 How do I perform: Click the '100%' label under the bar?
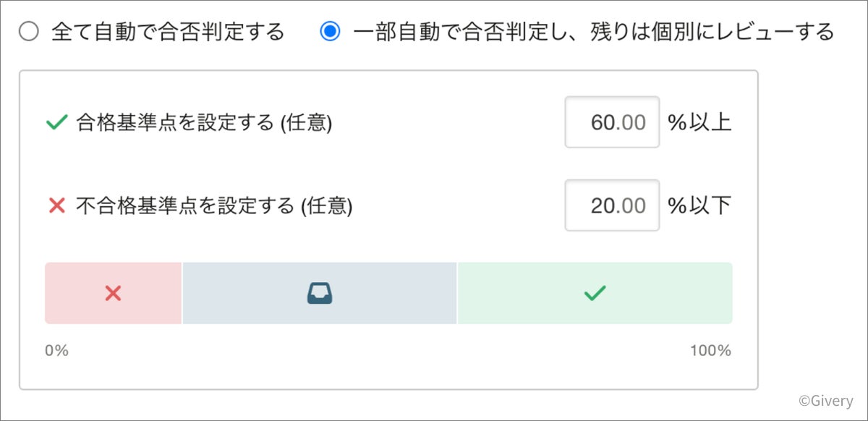click(710, 351)
